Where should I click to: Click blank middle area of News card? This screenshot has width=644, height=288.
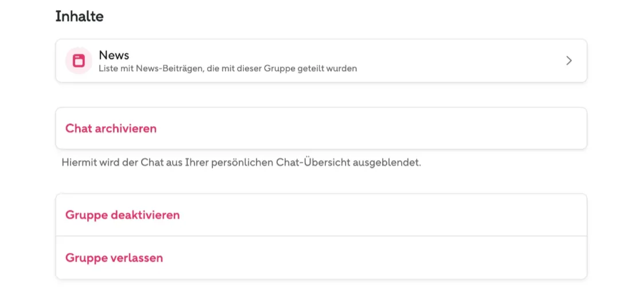(x=452, y=61)
